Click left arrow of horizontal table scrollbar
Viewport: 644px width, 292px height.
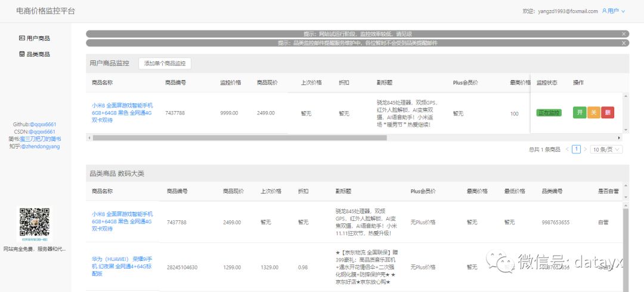tap(89, 138)
